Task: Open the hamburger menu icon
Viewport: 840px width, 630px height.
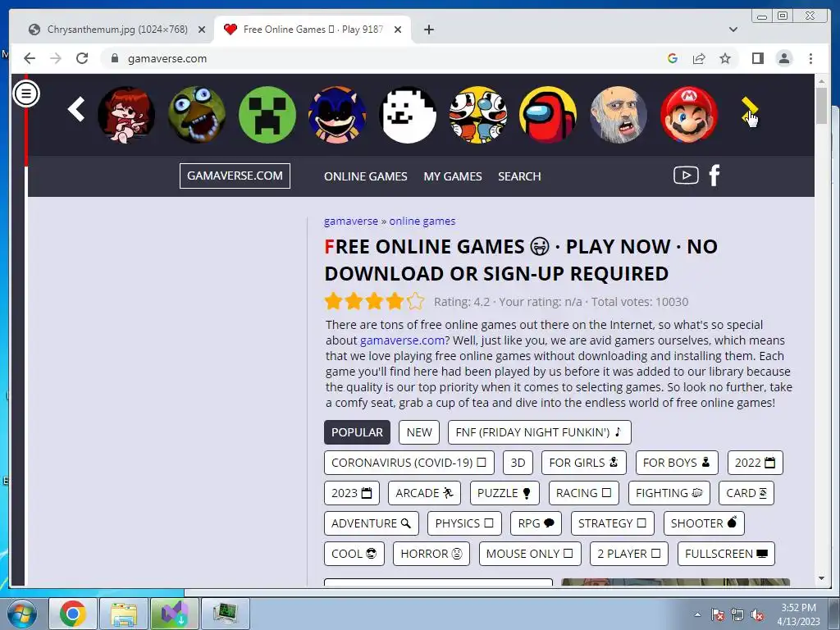Action: (25, 94)
